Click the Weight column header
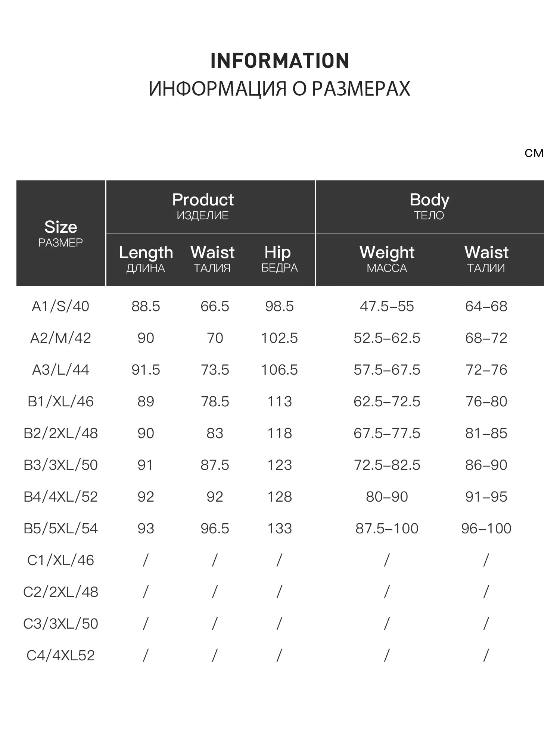The image size is (560, 747). pyautogui.click(x=387, y=259)
